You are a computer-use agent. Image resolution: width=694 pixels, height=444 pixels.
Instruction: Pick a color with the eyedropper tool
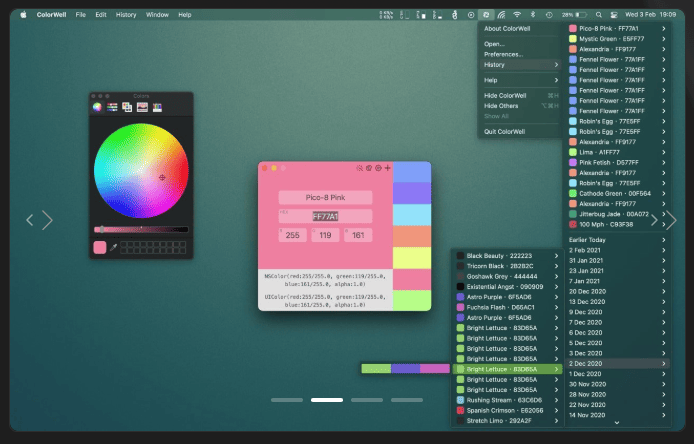(113, 247)
